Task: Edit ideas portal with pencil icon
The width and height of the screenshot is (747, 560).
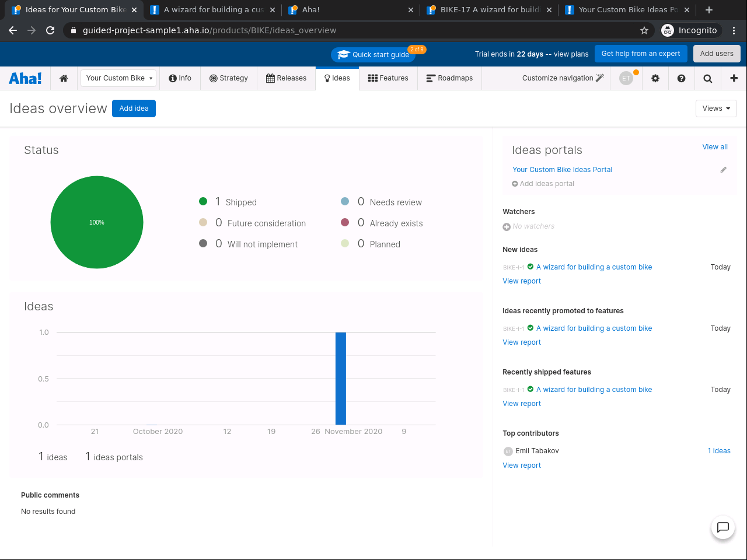Action: [x=723, y=170]
